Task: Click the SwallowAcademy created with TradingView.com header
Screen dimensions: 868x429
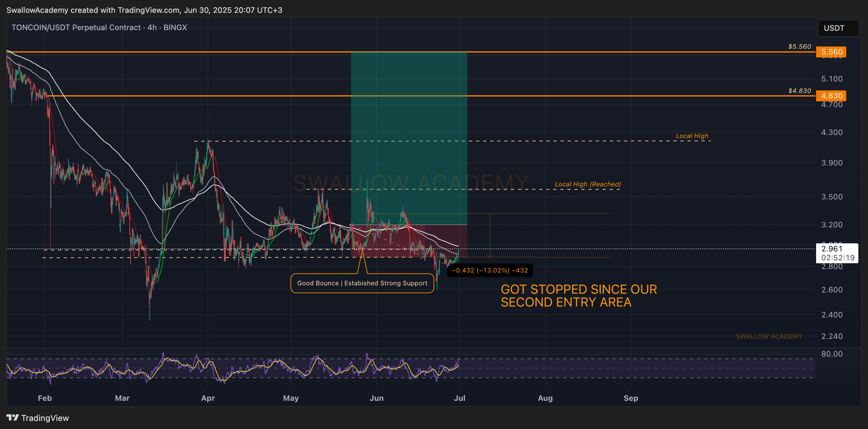Action: coord(144,10)
